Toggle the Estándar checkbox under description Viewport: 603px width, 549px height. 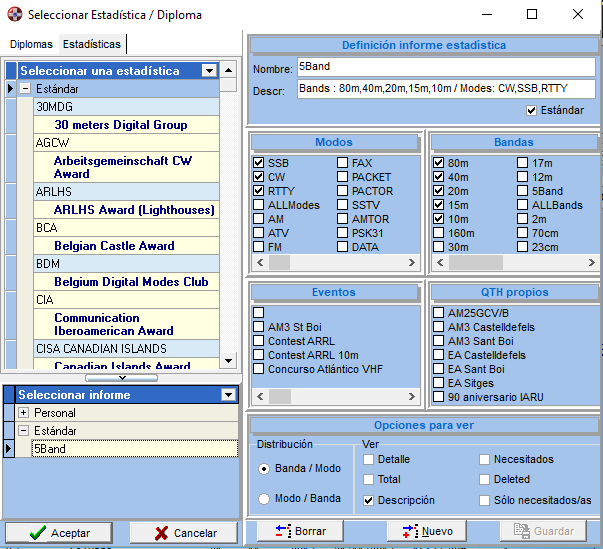pos(531,110)
